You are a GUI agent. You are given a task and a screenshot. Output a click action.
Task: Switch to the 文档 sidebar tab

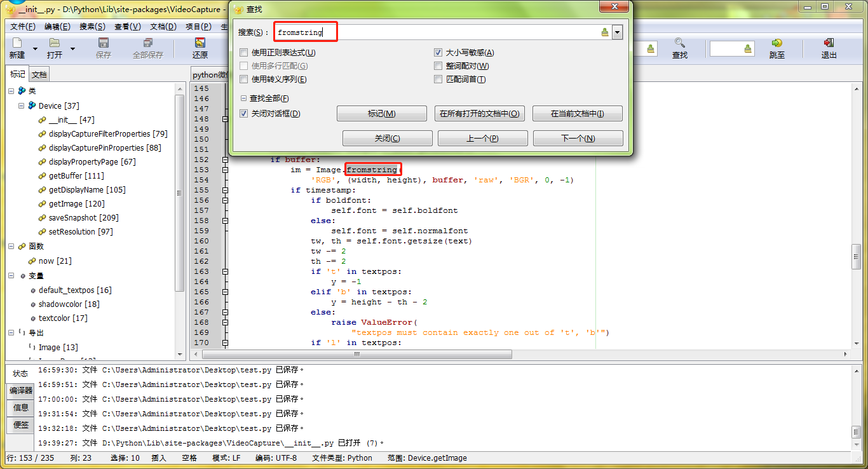(39, 74)
